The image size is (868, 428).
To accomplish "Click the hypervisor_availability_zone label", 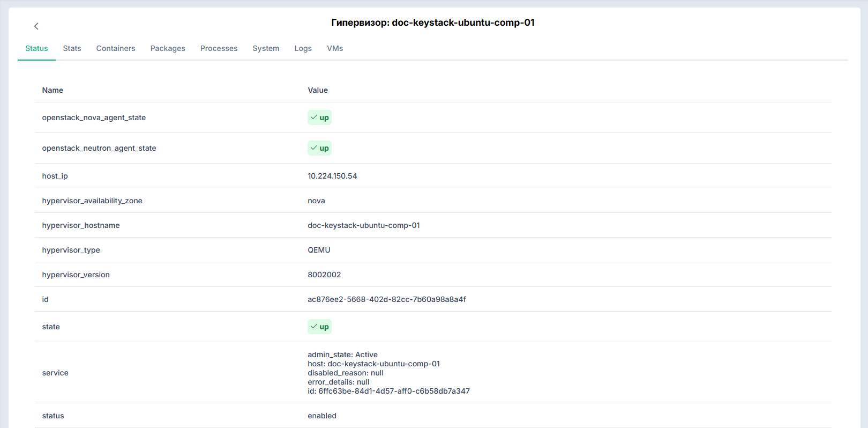I will pos(92,201).
